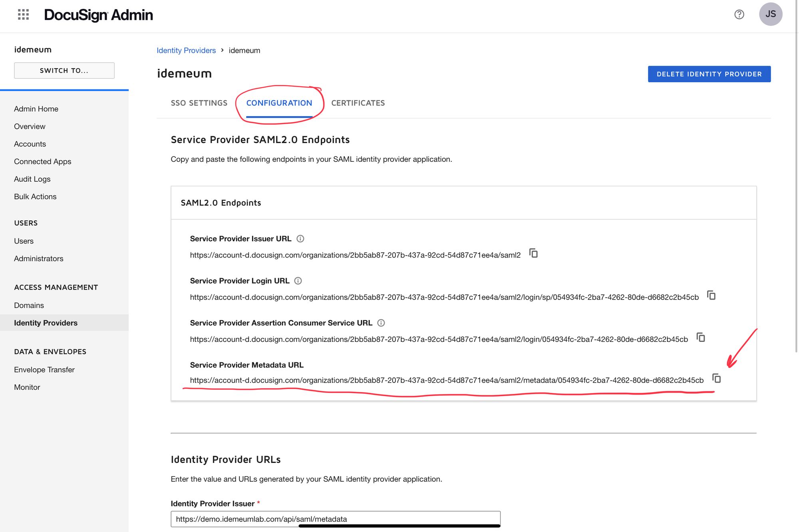Show info for Assertion Consumer Service URL
The height and width of the screenshot is (532, 799).
pos(381,323)
